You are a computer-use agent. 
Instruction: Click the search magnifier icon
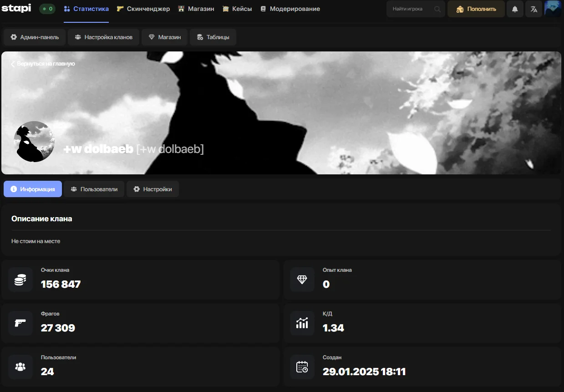437,9
